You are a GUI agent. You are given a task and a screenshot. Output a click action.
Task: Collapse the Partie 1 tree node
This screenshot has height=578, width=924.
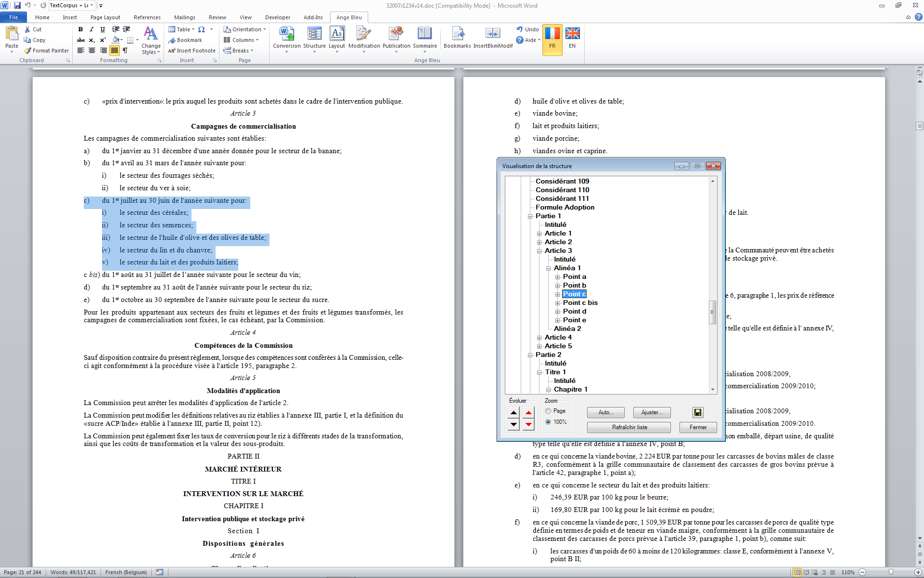click(x=530, y=216)
